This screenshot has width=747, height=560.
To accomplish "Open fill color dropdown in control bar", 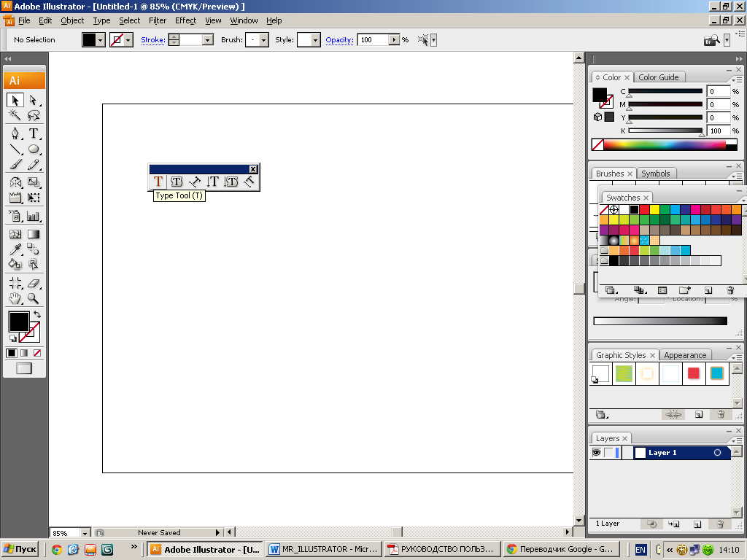I will point(100,40).
